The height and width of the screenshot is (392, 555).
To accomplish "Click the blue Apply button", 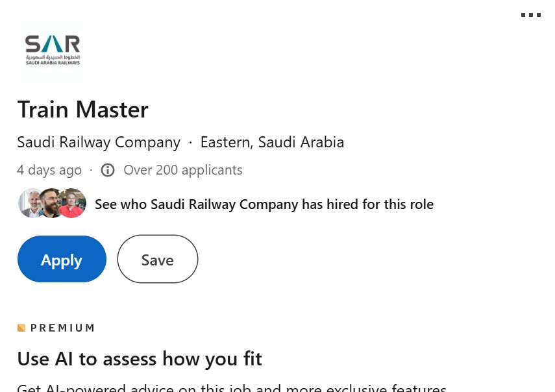I will coord(62,259).
